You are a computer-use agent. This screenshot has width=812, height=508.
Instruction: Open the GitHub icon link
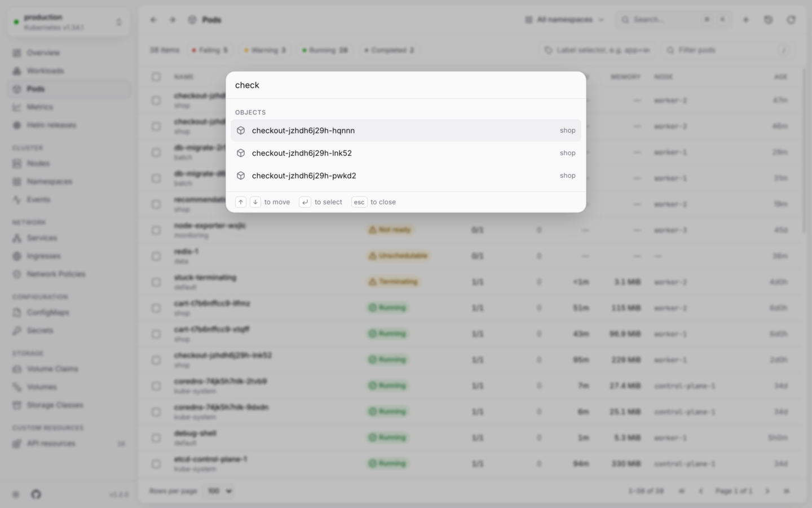pyautogui.click(x=36, y=494)
